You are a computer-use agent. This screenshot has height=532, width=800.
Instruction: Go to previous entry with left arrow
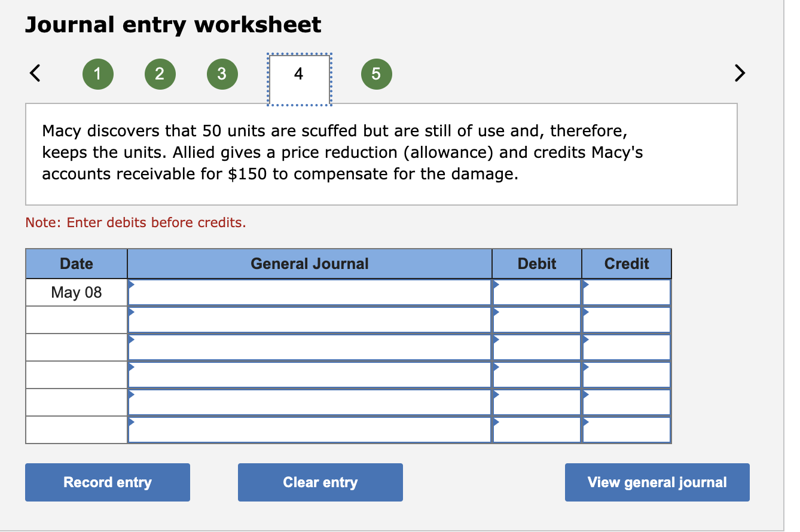(x=35, y=74)
